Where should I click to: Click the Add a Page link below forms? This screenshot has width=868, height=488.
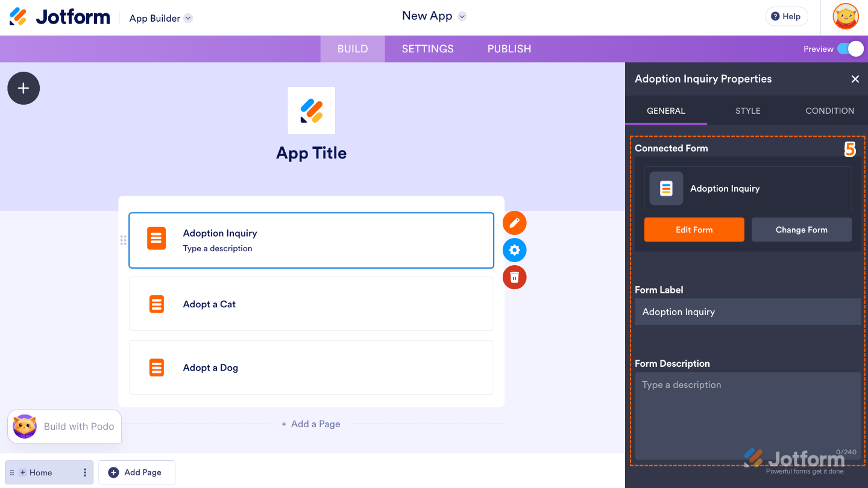pos(311,424)
